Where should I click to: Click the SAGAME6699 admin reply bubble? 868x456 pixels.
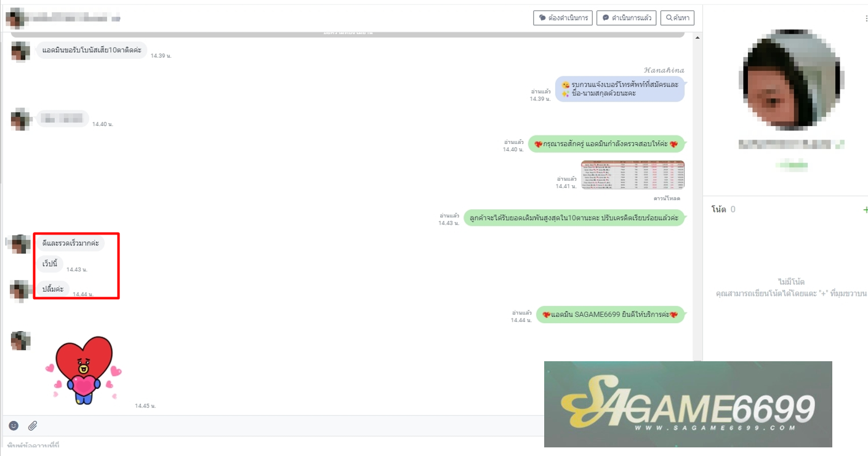[609, 314]
